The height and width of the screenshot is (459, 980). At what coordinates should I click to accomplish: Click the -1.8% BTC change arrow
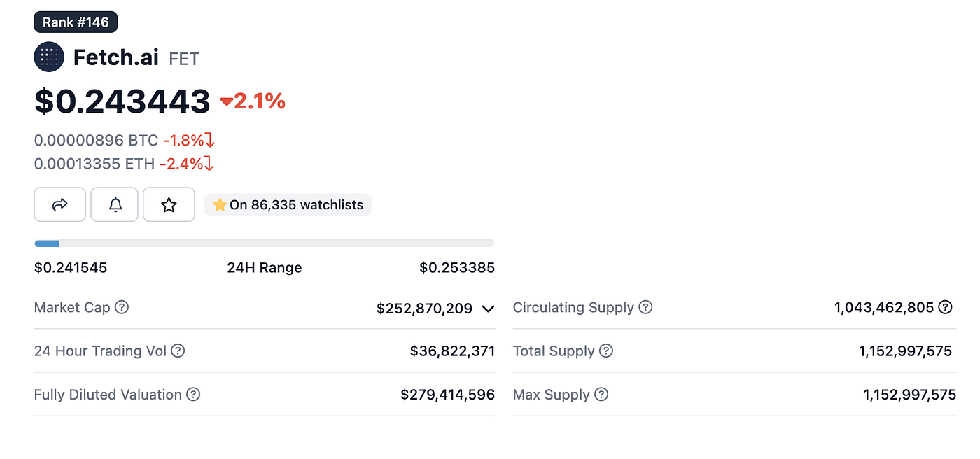click(x=209, y=140)
